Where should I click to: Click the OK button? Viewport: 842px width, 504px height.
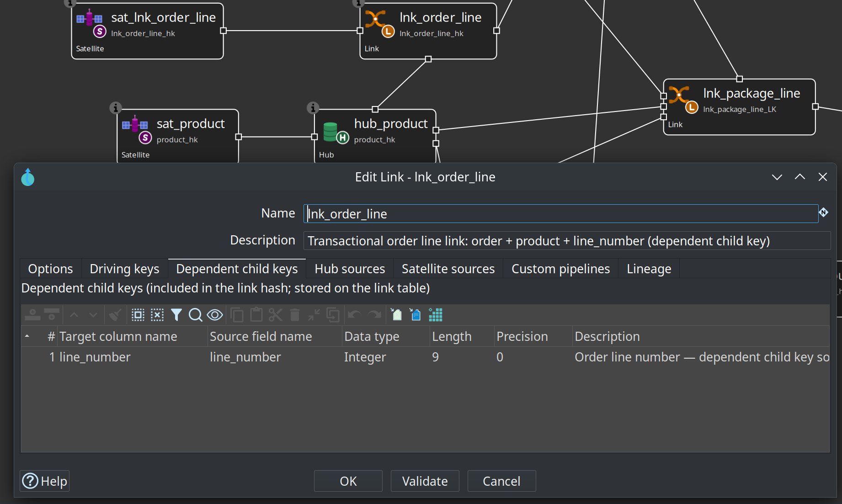(348, 481)
